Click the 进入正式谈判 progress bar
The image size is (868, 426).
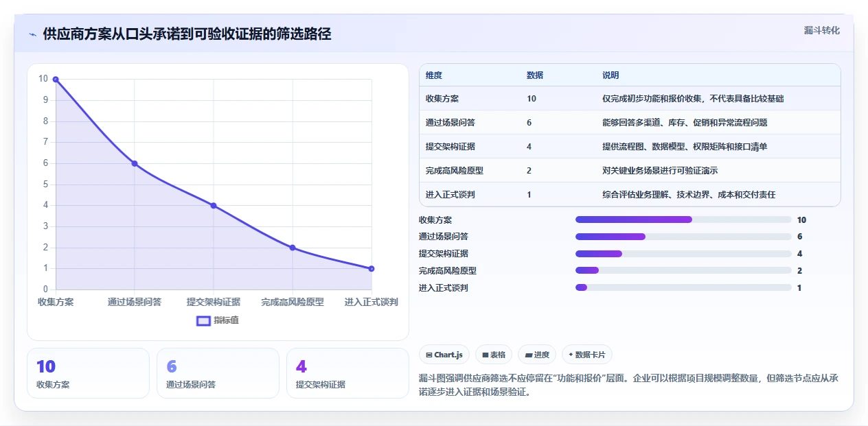click(x=683, y=288)
